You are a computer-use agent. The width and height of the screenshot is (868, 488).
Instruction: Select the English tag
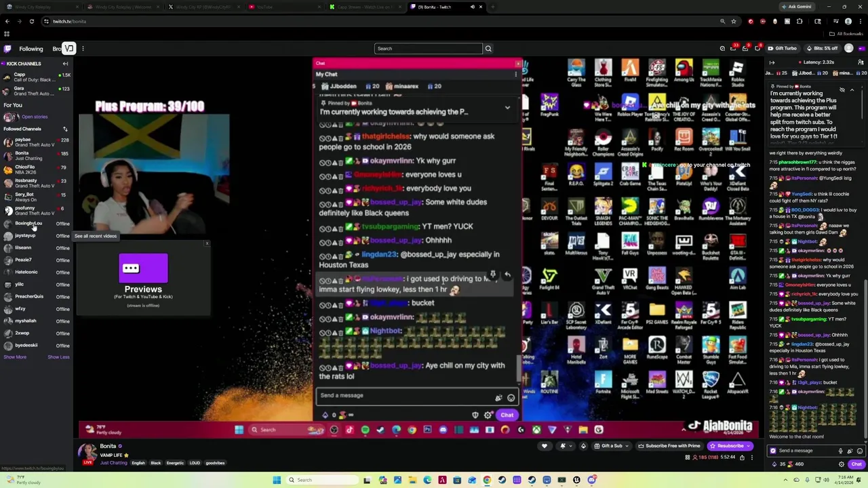pos(138,463)
